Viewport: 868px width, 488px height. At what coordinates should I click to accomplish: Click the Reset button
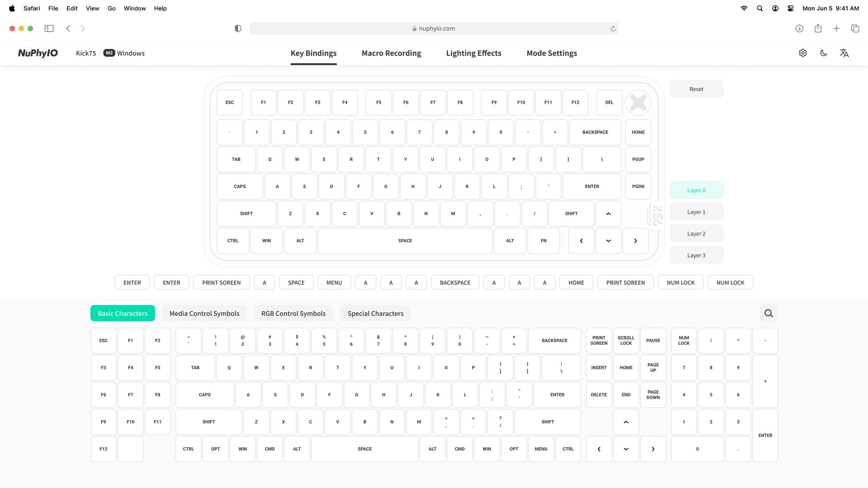[x=696, y=89]
